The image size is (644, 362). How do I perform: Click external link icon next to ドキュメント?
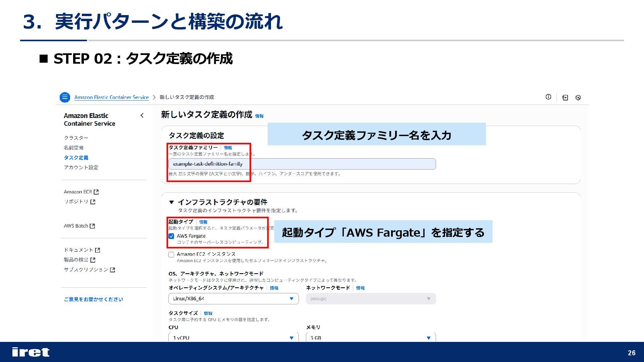(98, 250)
